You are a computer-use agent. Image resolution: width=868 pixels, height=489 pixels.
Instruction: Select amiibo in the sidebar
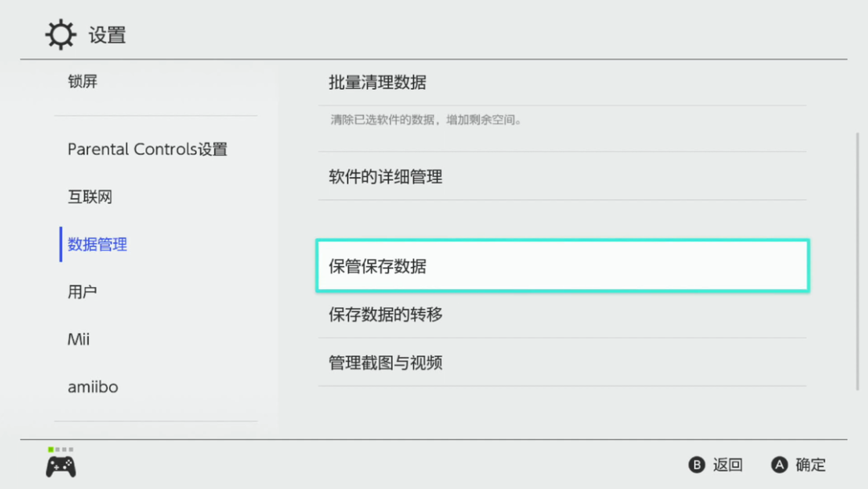92,387
